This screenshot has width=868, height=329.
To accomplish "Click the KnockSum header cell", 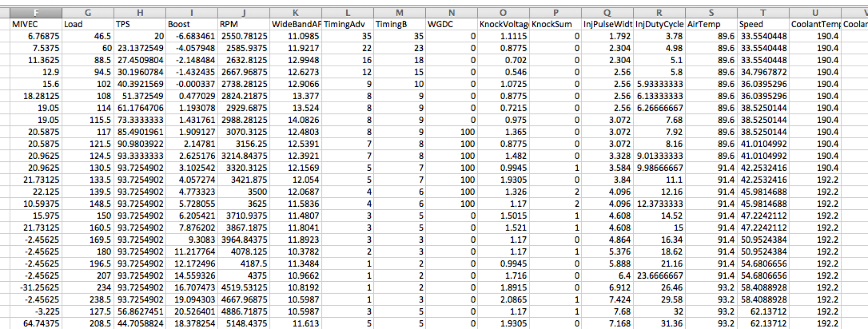I will [556, 24].
